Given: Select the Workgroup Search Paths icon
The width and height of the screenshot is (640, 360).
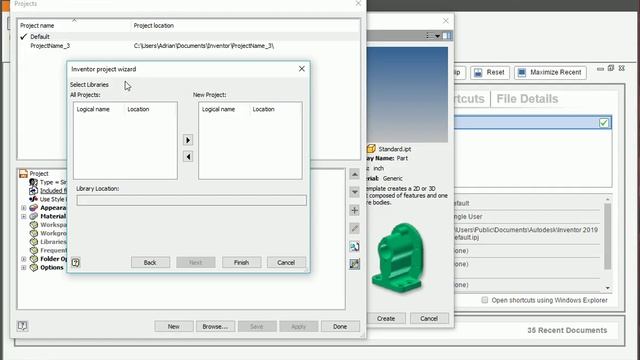Looking at the screenshot, I should pos(33,233).
